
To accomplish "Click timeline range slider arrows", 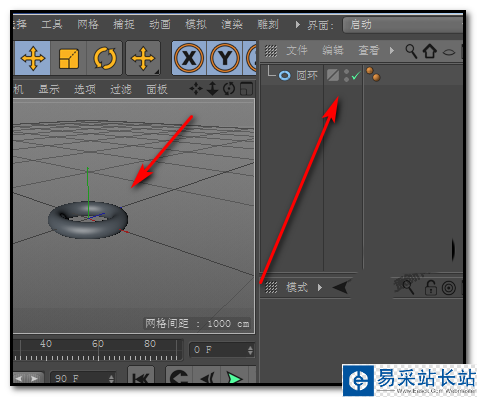I will coord(27,378).
